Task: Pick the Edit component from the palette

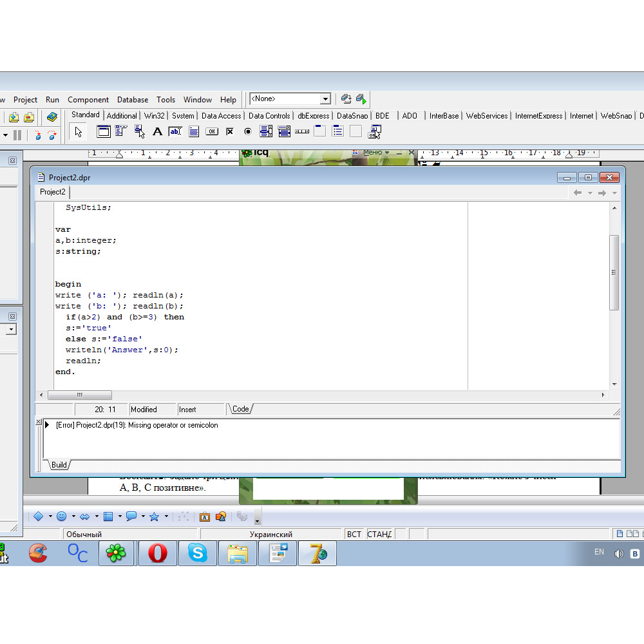Action: click(175, 132)
